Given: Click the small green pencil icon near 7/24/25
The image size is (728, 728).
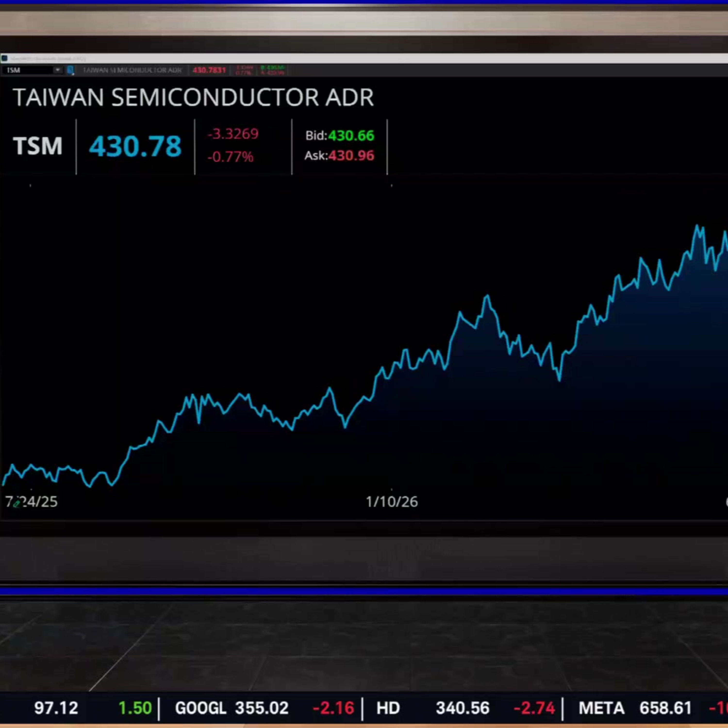Looking at the screenshot, I should tap(17, 504).
